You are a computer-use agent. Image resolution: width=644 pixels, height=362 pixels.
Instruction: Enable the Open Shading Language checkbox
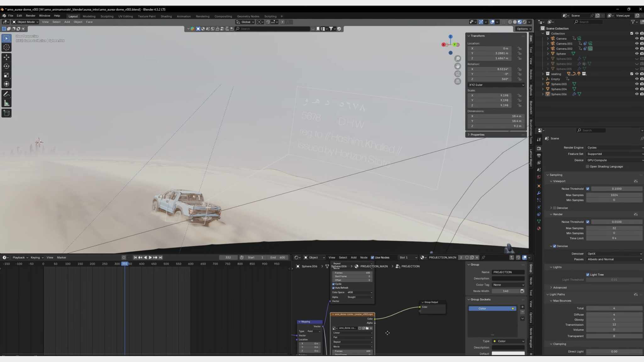pyautogui.click(x=587, y=167)
